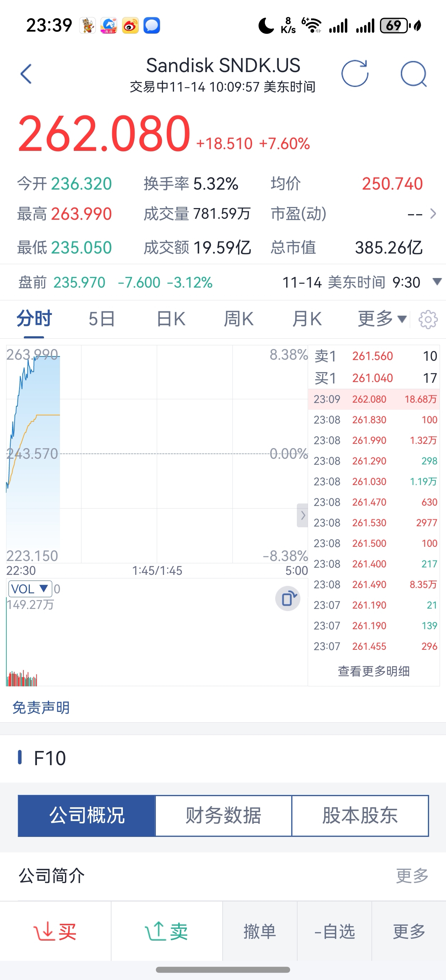Expand pre-market session time dropdown
Image resolution: width=446 pixels, height=980 pixels.
pyautogui.click(x=437, y=282)
